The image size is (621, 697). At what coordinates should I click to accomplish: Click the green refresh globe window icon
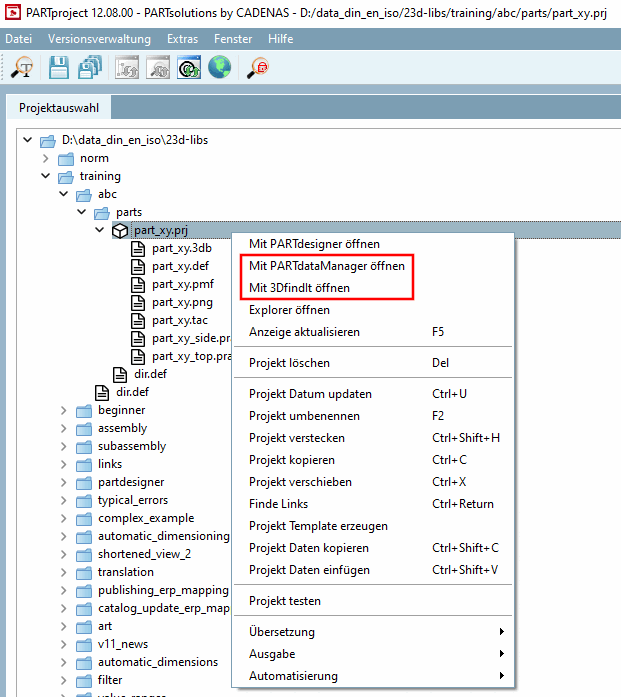click(189, 68)
